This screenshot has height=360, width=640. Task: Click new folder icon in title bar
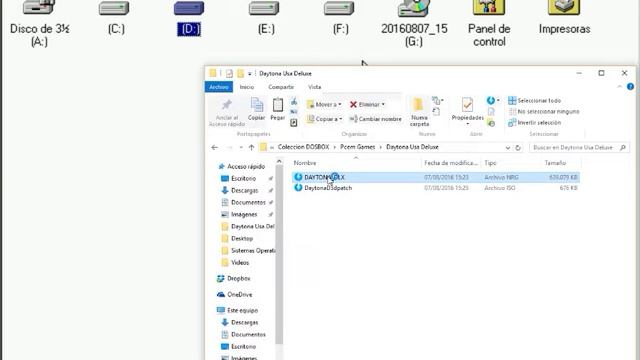click(240, 73)
